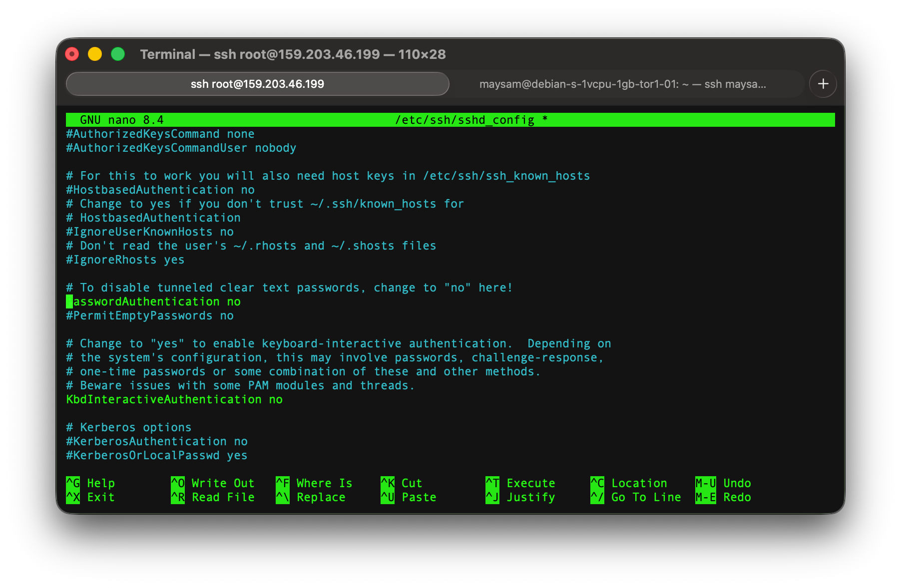This screenshot has width=901, height=588.
Task: Click the #AuthorizedKeysCommand none line
Action: tap(160, 134)
